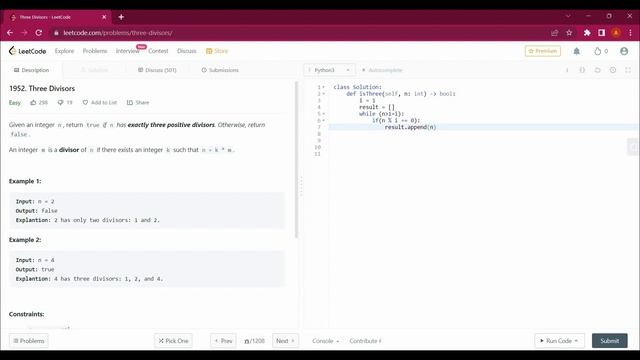Open the Interview nav item
The height and width of the screenshot is (360, 640).
click(127, 51)
